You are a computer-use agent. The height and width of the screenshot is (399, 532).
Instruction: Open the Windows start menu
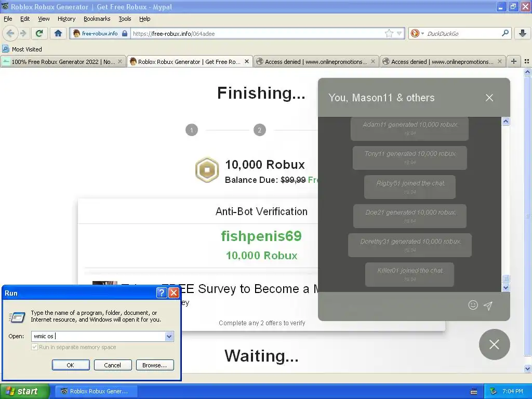coord(24,391)
